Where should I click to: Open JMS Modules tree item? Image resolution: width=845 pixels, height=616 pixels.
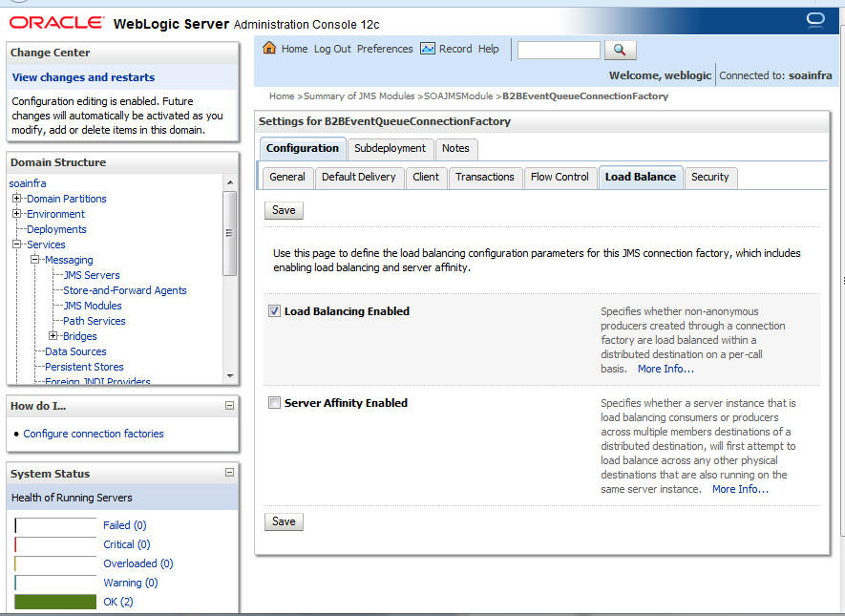point(93,306)
